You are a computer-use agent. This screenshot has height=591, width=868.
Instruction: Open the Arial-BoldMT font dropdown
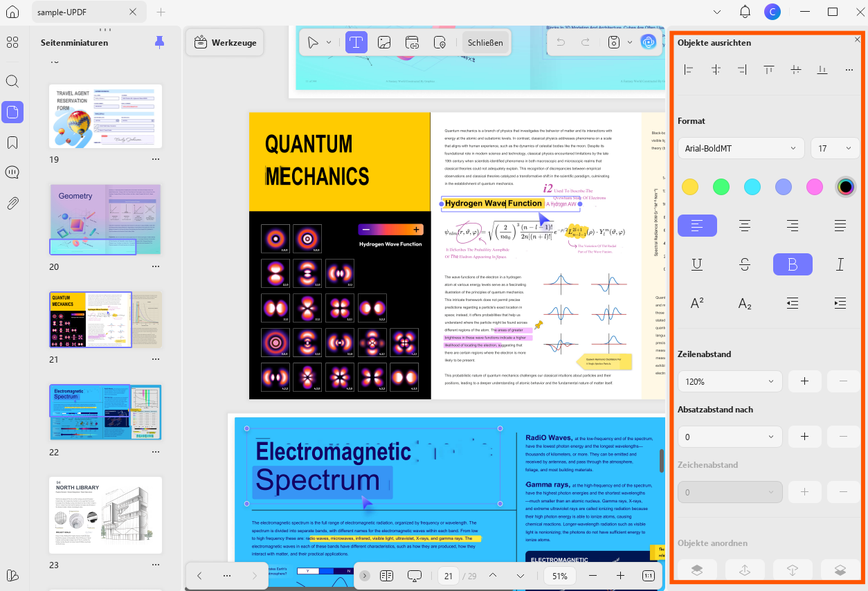(x=741, y=148)
